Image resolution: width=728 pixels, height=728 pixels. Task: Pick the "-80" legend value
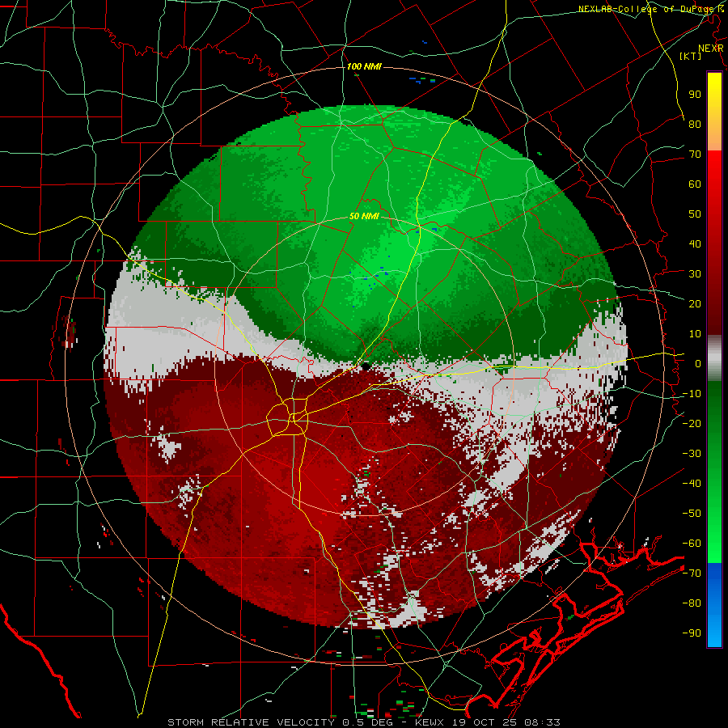pyautogui.click(x=692, y=603)
